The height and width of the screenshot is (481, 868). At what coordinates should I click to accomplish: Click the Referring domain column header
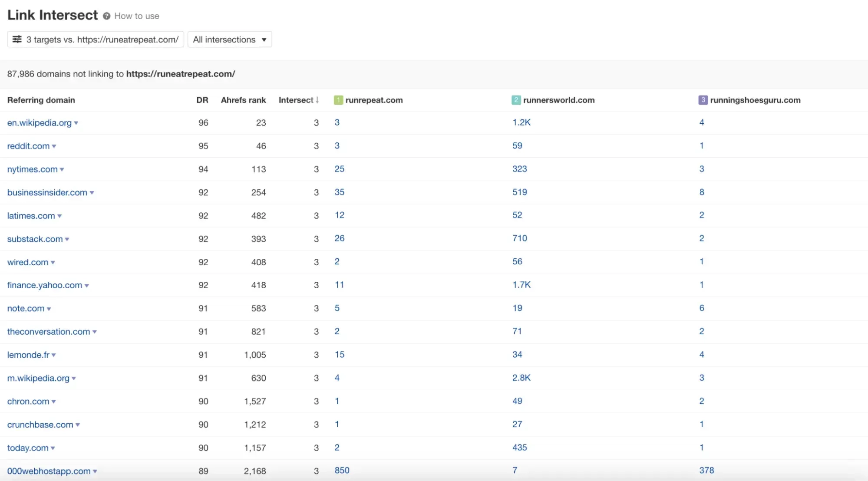pos(41,100)
